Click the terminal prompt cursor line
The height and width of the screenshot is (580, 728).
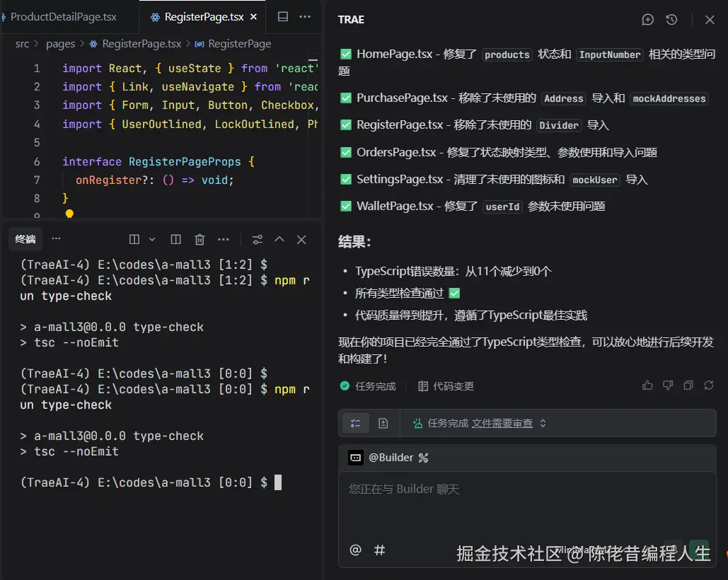(x=151, y=482)
